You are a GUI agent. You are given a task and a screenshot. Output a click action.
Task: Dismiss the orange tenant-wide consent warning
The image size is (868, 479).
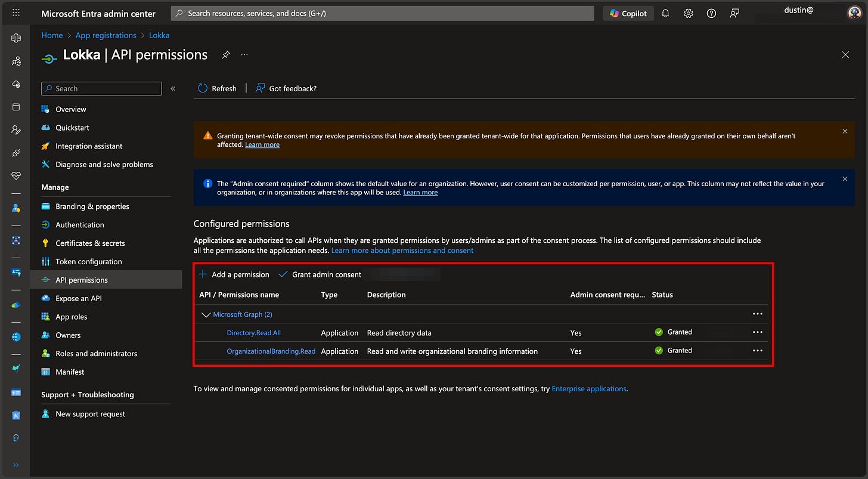point(845,131)
